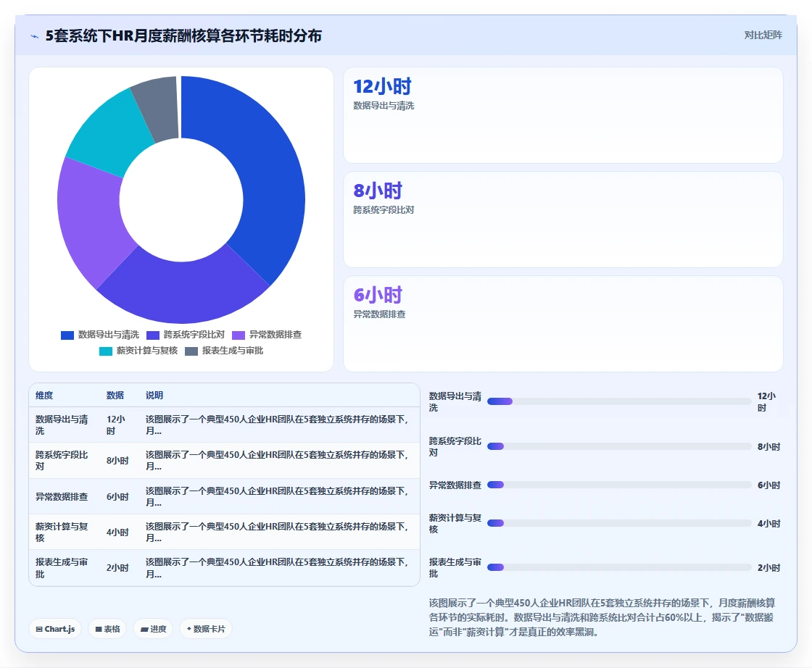Open the 6小时 data card

pos(563,324)
